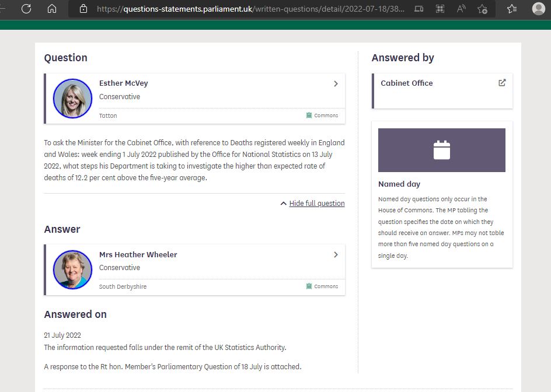Click the chevron on Esther McVey's card
The width and height of the screenshot is (551, 392).
pos(336,83)
